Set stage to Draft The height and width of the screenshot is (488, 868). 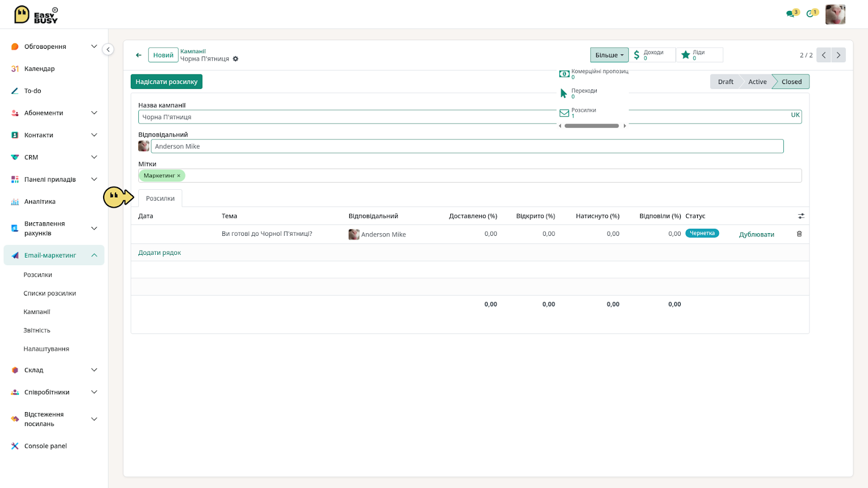click(725, 82)
